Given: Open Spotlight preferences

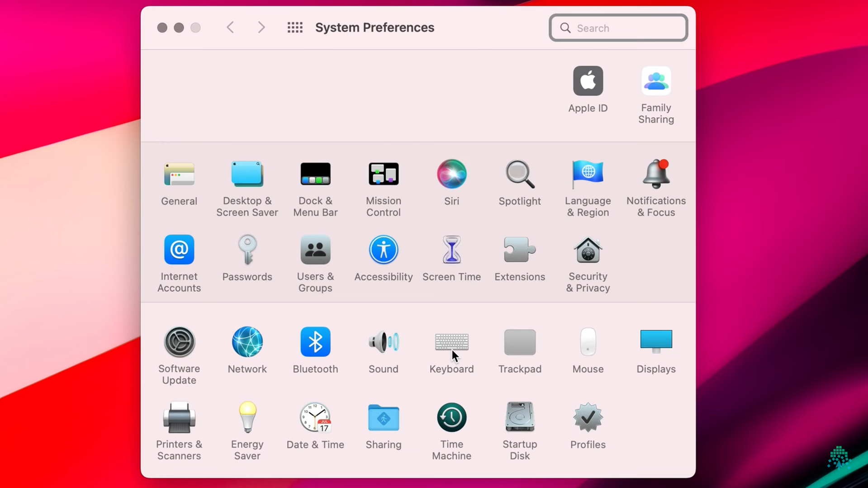Looking at the screenshot, I should pyautogui.click(x=519, y=175).
